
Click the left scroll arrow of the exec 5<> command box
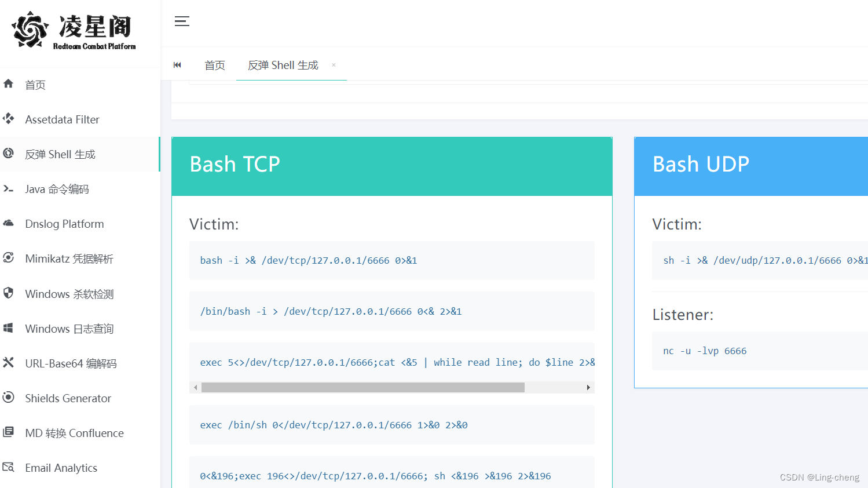(196, 387)
